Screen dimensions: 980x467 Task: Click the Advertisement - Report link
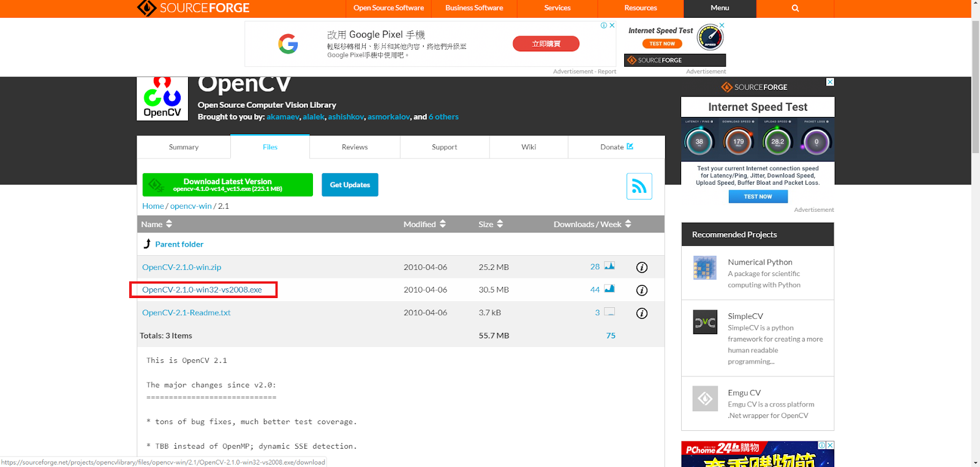click(584, 72)
